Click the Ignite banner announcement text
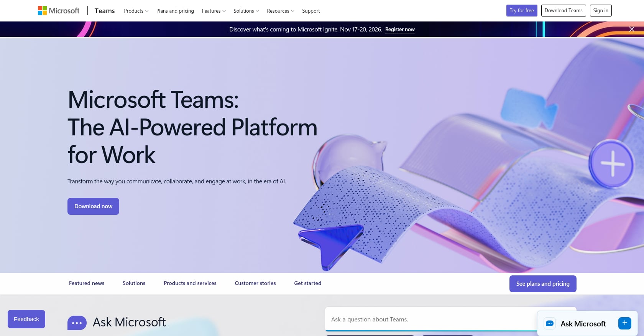 coord(306,30)
